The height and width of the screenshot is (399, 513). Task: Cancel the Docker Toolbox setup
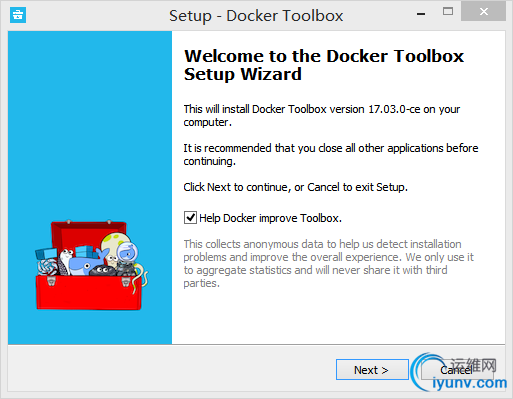click(x=456, y=370)
